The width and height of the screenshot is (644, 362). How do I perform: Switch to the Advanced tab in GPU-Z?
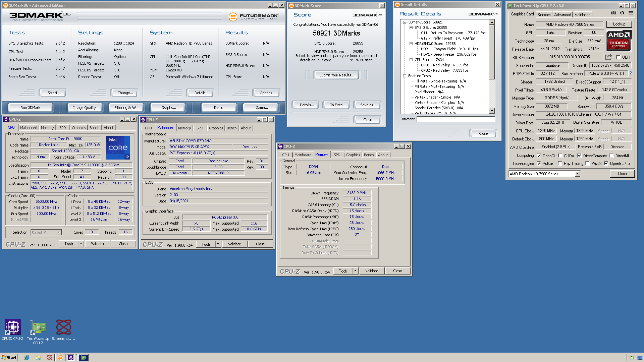click(x=562, y=15)
